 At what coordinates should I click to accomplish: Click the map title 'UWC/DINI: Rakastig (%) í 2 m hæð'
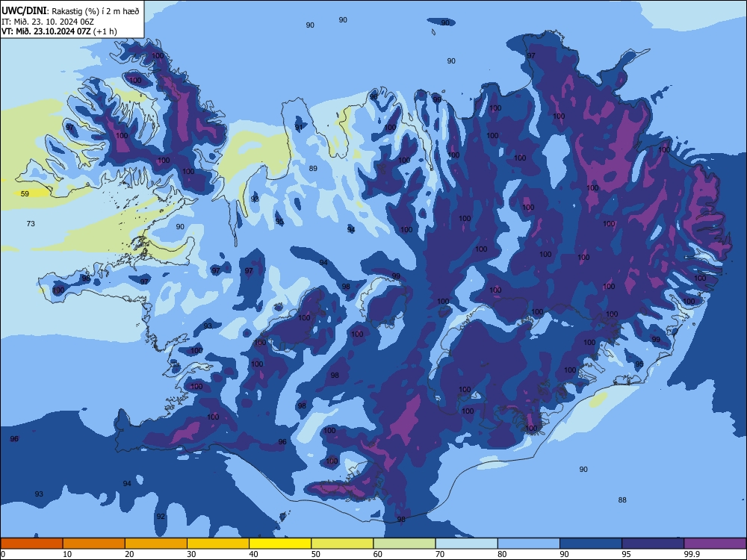(x=70, y=11)
